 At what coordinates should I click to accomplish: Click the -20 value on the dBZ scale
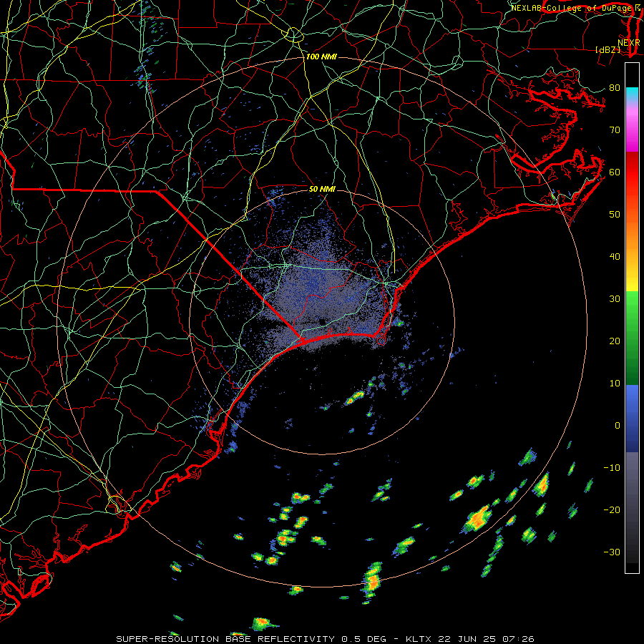point(612,509)
